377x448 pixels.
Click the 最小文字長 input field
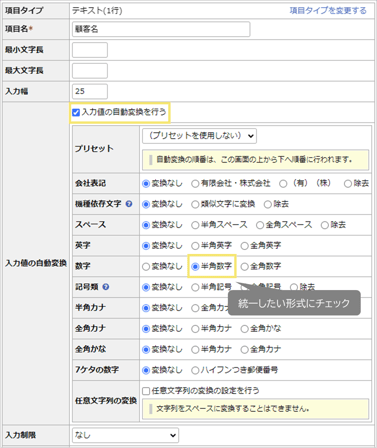pyautogui.click(x=90, y=50)
